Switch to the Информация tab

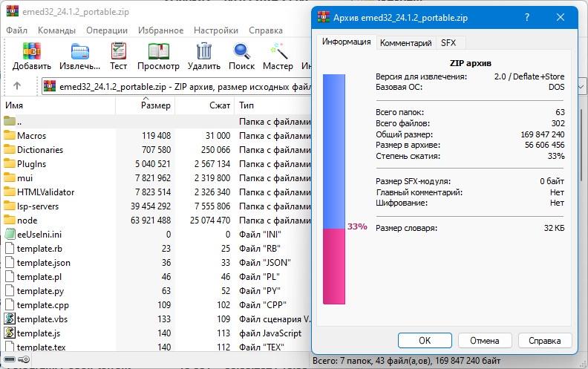pos(346,42)
